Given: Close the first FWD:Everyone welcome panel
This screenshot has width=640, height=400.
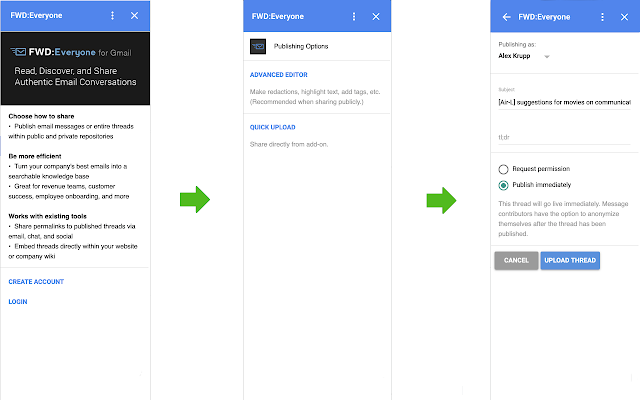Looking at the screenshot, I should point(134,16).
